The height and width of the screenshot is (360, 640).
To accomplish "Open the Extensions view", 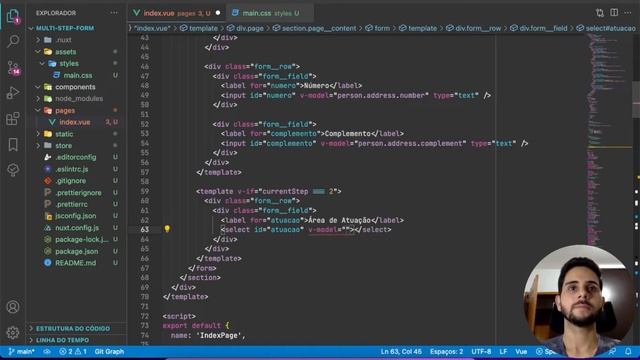I will pos(13,119).
